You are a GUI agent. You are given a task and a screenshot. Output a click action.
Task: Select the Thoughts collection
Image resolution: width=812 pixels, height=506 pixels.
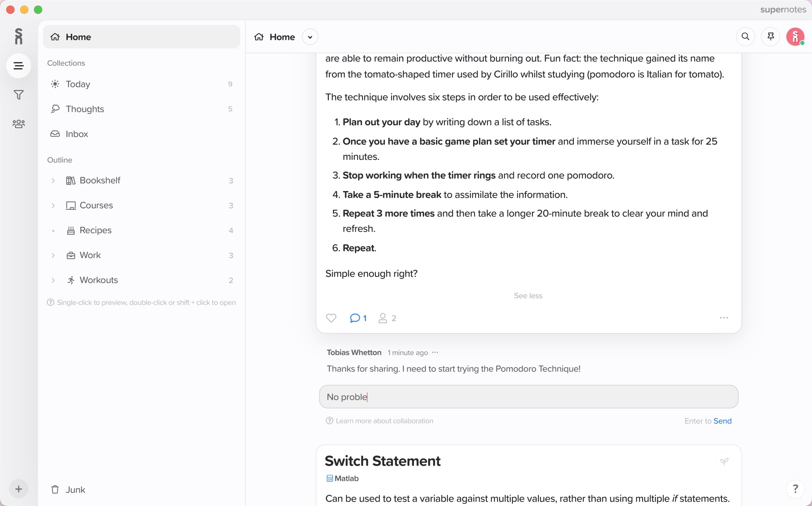[x=85, y=109]
